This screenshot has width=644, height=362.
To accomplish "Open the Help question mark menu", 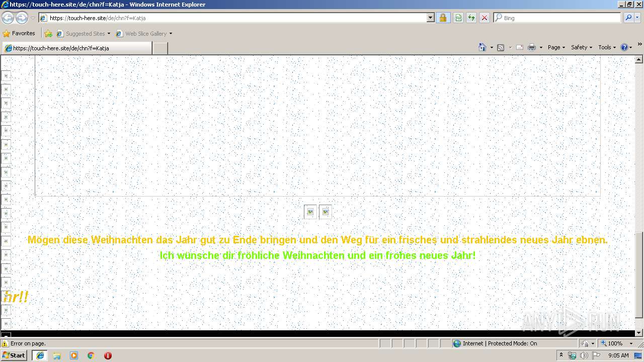I will [626, 47].
